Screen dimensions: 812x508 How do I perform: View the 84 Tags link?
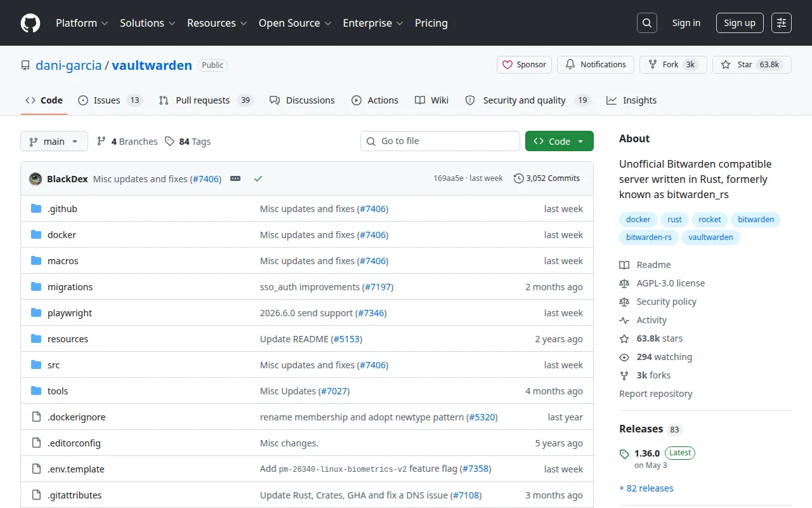click(x=188, y=142)
